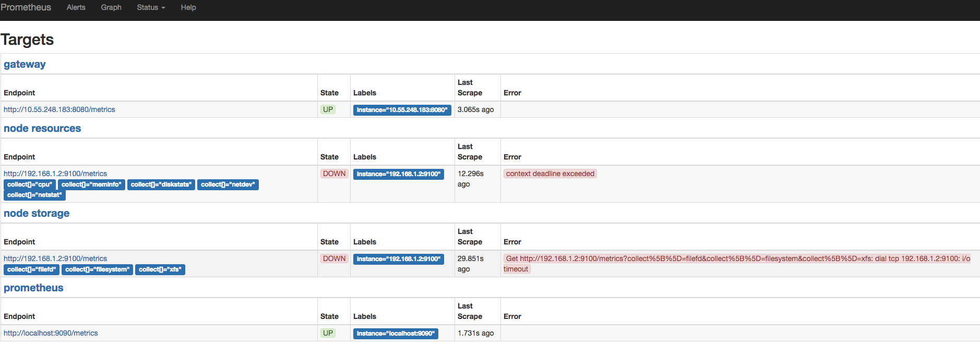The image size is (980, 345).
Task: Click the node resources table Error column header
Action: [x=512, y=157]
